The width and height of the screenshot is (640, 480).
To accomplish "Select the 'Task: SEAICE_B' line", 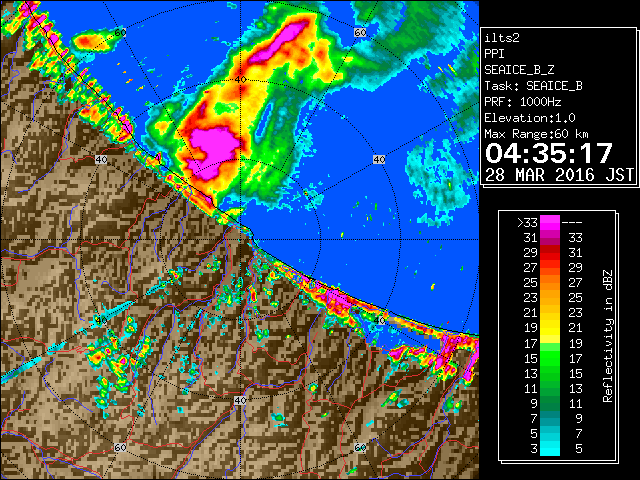I will (533, 86).
